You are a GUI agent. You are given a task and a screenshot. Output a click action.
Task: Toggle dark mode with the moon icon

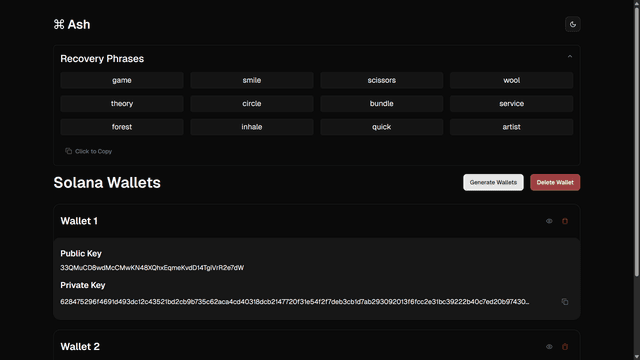pyautogui.click(x=573, y=24)
